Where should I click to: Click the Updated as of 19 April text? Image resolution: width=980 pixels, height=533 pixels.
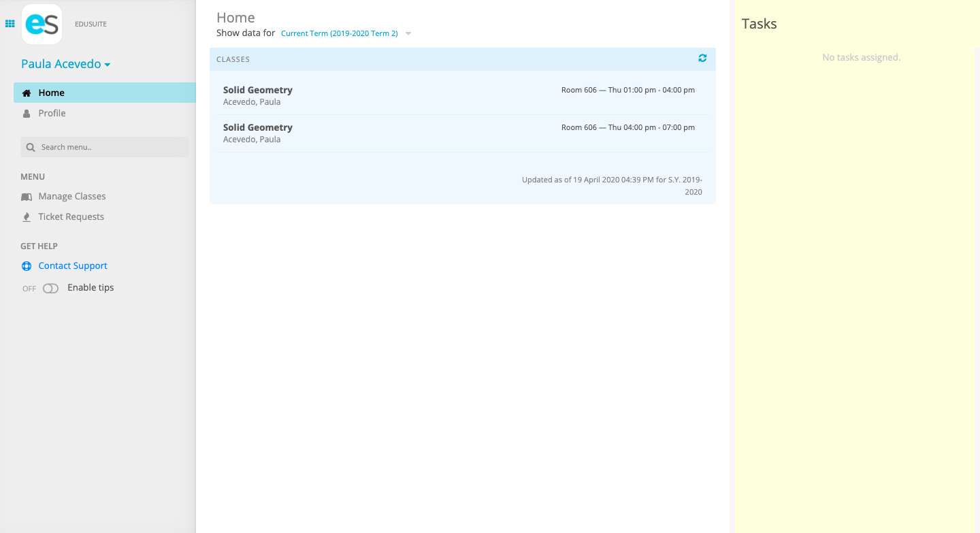click(612, 186)
